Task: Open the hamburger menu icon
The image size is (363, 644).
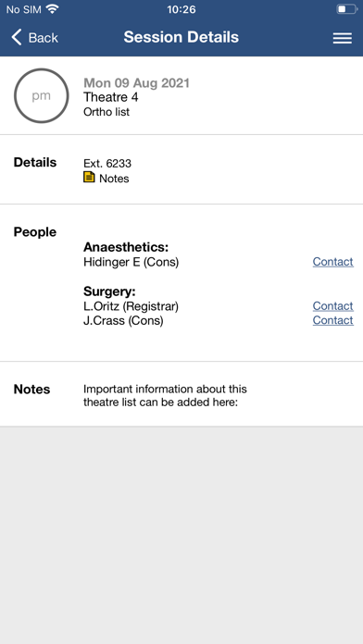Action: [x=342, y=38]
